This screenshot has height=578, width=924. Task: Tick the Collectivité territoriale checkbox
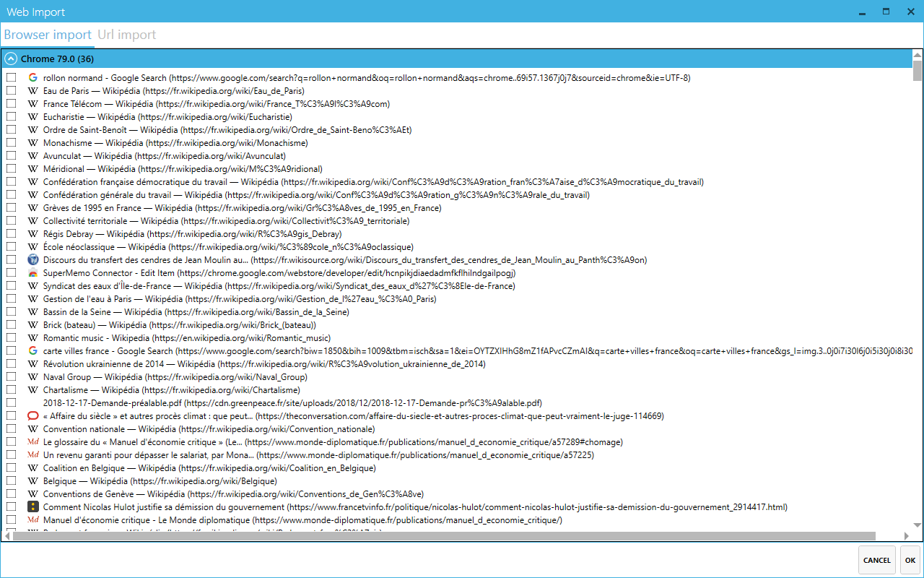tap(12, 221)
